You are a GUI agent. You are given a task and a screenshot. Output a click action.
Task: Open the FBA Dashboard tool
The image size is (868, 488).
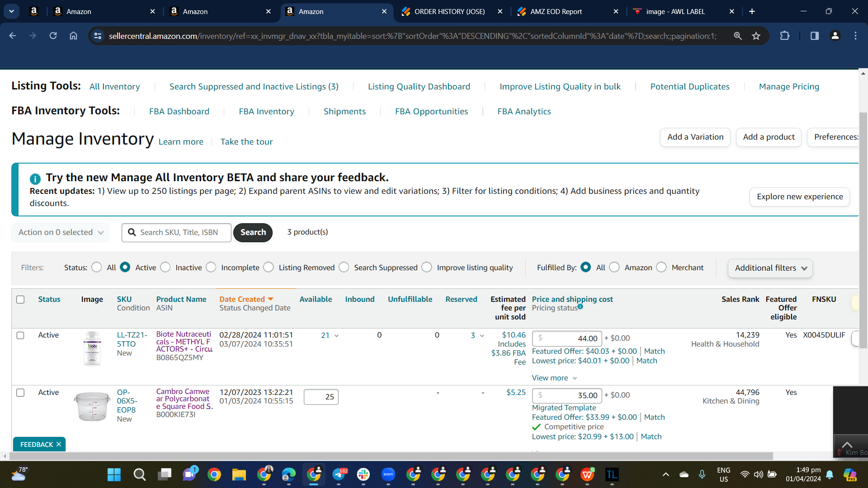179,112
